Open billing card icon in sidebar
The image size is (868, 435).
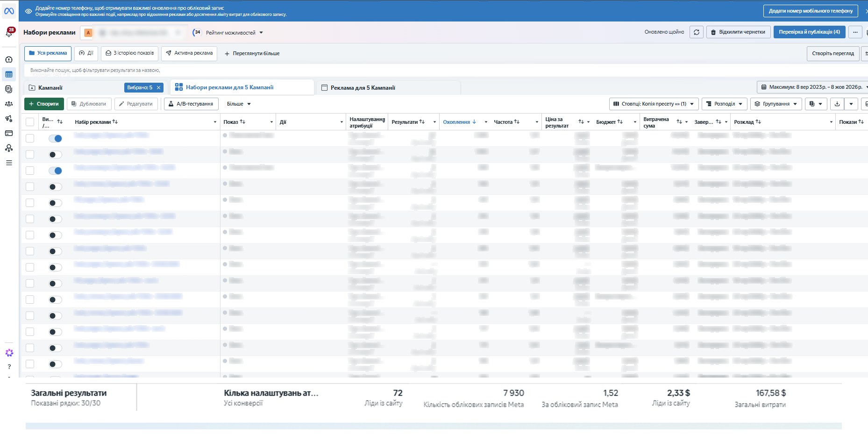[9, 133]
